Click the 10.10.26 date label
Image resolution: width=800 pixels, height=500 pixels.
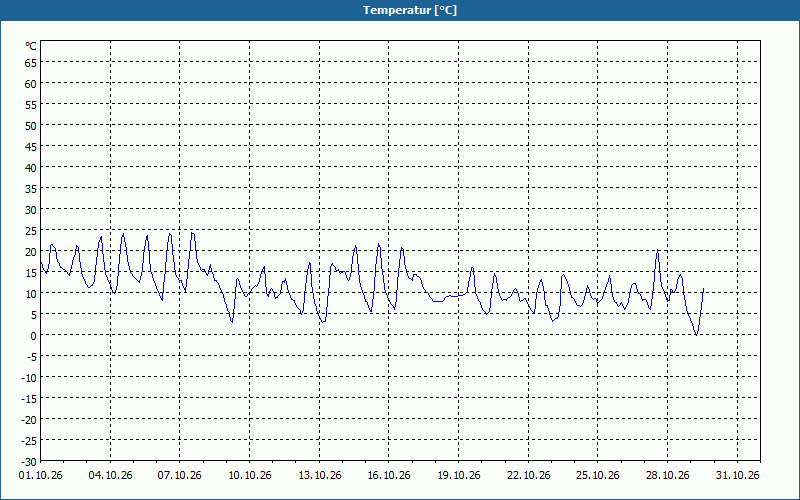(249, 476)
